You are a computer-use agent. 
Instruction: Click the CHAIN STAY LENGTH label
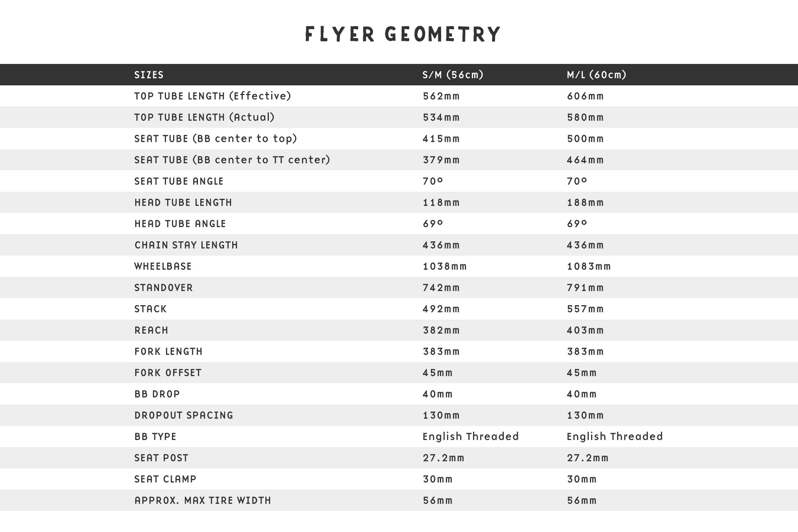tap(186, 245)
